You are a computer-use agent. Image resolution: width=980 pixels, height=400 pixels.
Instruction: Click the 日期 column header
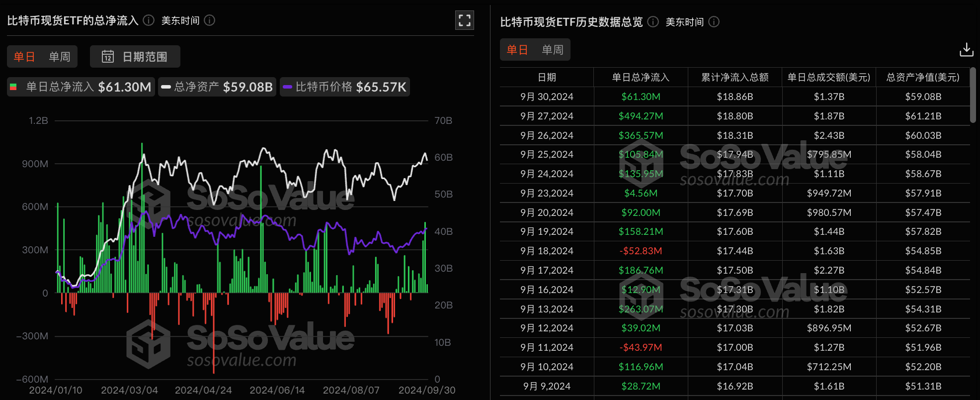547,77
